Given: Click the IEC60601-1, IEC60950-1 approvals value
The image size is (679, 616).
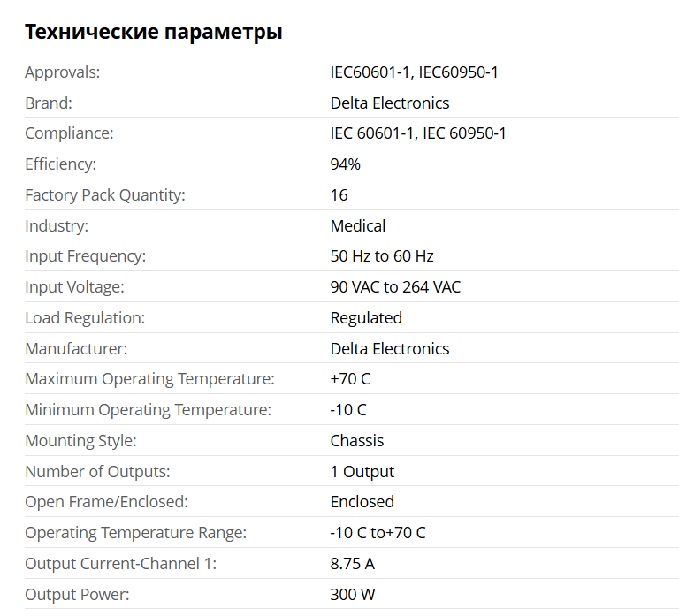Looking at the screenshot, I should pos(414,72).
